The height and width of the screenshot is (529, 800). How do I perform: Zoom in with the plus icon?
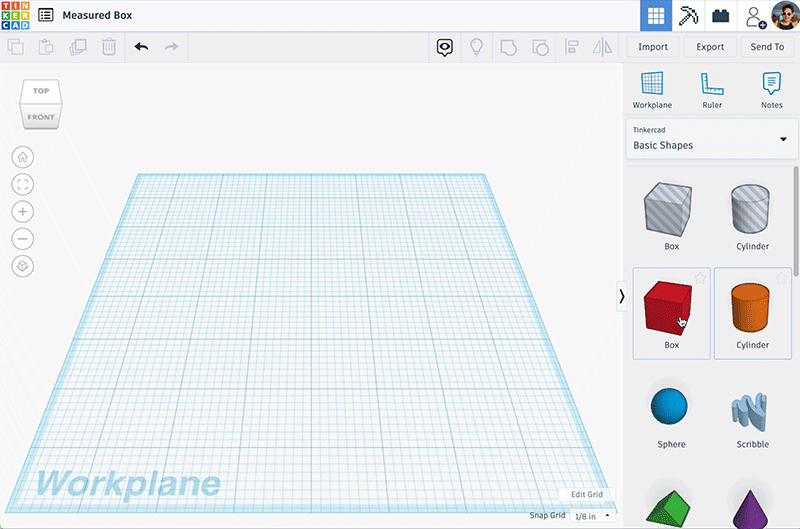pyautogui.click(x=22, y=212)
